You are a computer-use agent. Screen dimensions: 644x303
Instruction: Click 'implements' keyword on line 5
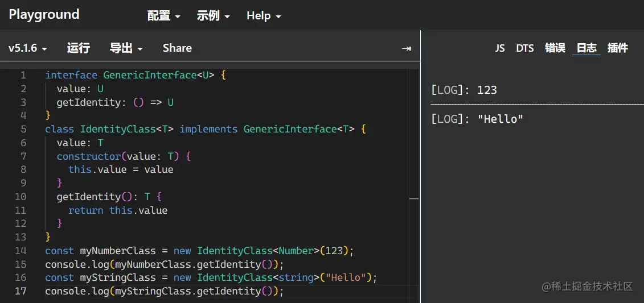click(x=208, y=129)
